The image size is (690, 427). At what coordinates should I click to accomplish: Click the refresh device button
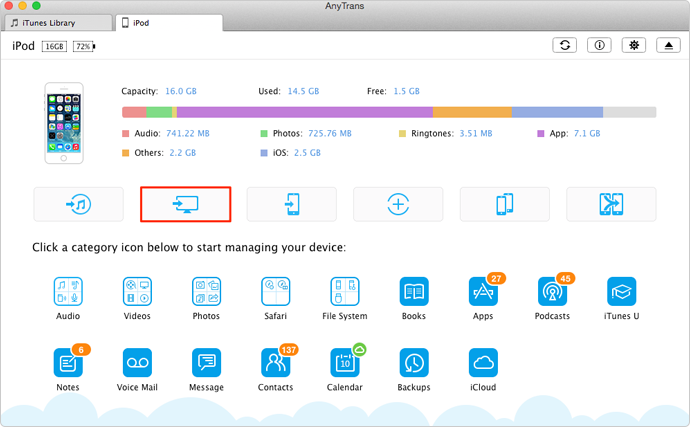(x=565, y=45)
